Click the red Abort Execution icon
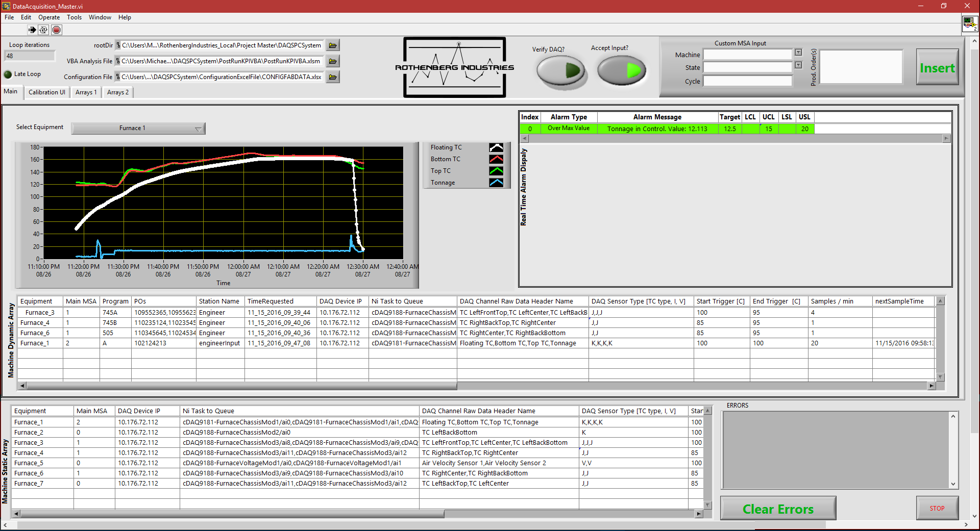980x531 pixels. [57, 30]
